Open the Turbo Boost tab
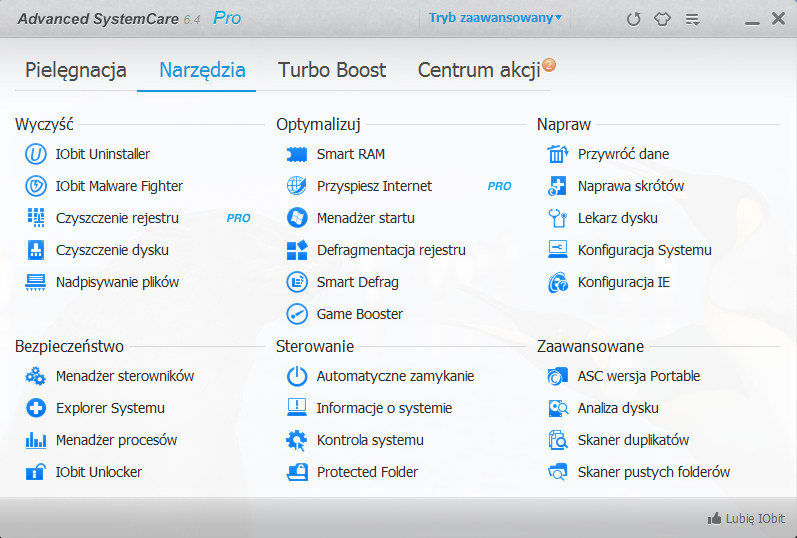Screen dimensions: 797x538 (332, 70)
